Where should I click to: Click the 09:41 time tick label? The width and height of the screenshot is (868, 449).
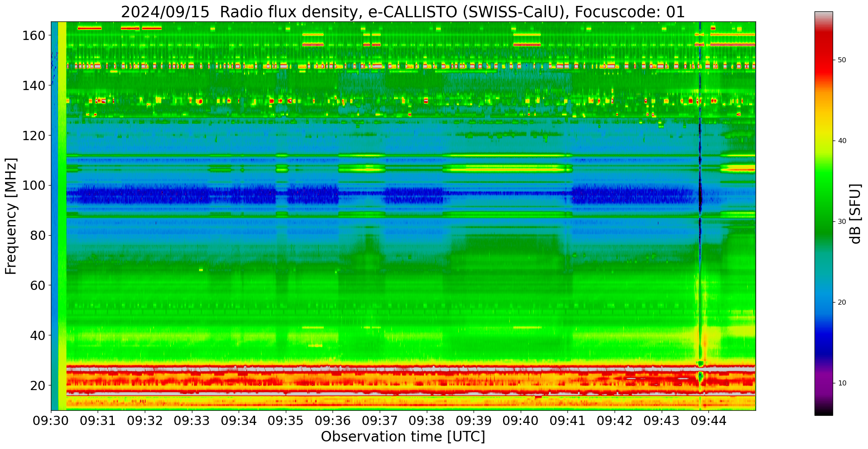pyautogui.click(x=568, y=420)
